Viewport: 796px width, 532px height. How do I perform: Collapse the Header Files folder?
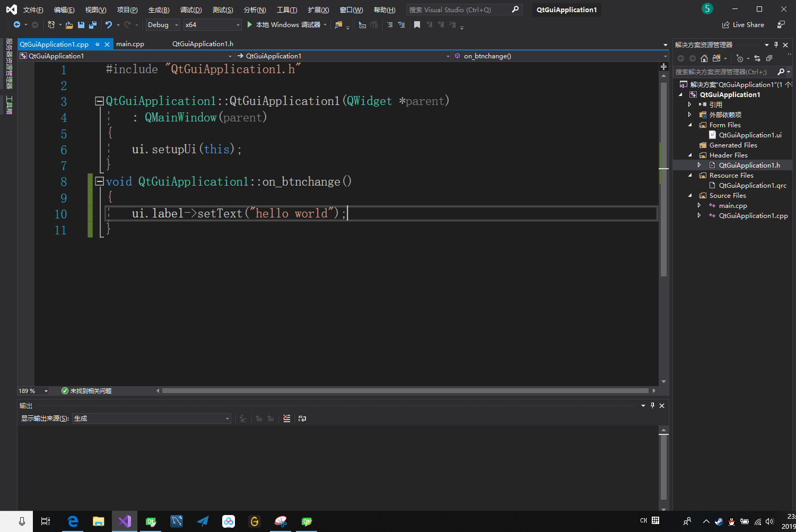click(690, 155)
